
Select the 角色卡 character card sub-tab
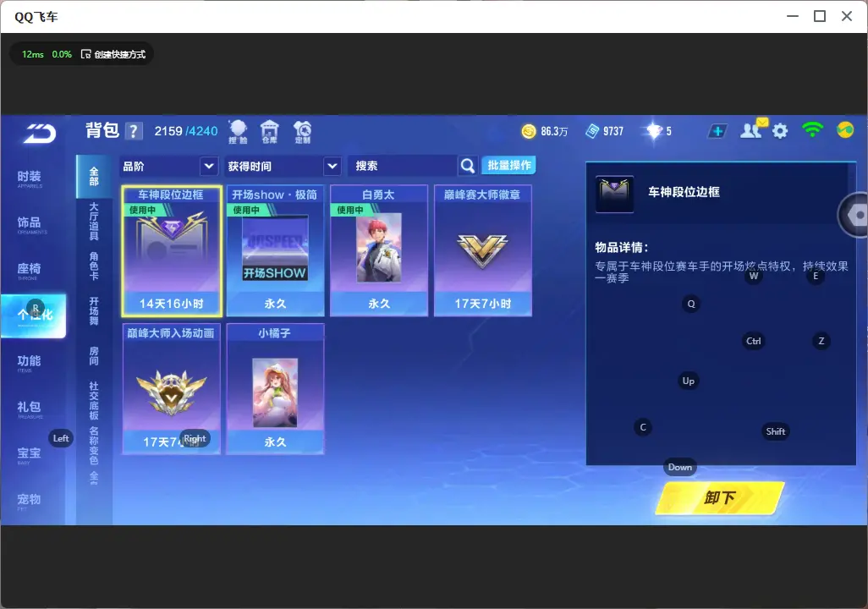point(94,266)
